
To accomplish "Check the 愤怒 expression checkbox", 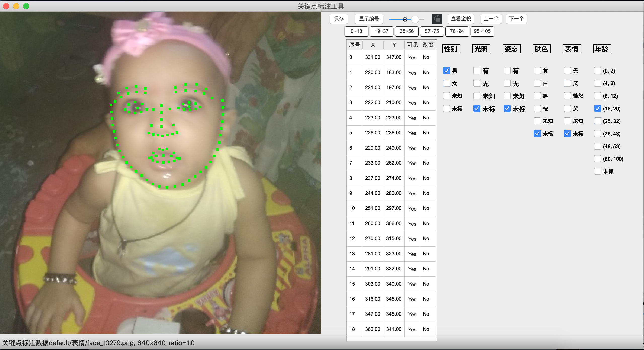I will pos(567,96).
